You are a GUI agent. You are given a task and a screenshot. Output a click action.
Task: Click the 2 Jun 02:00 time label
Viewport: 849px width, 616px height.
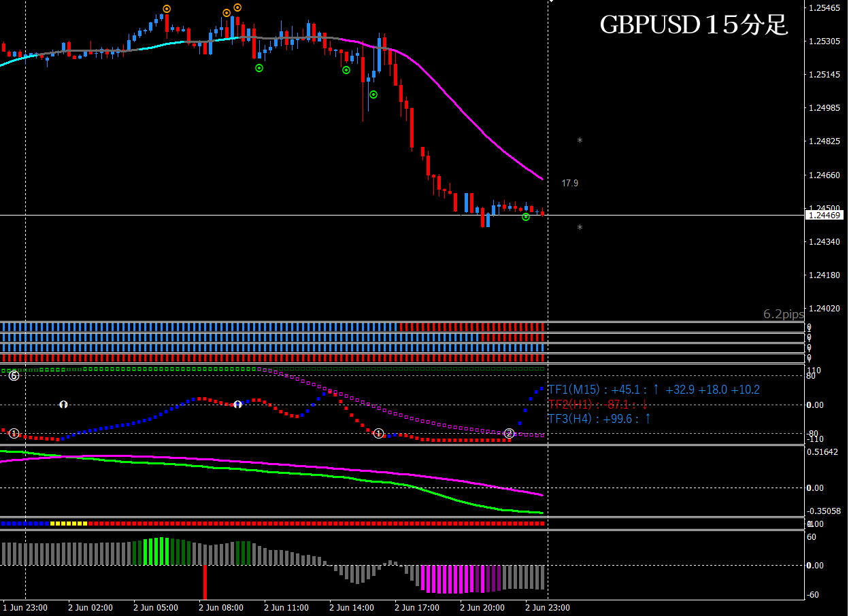90,608
